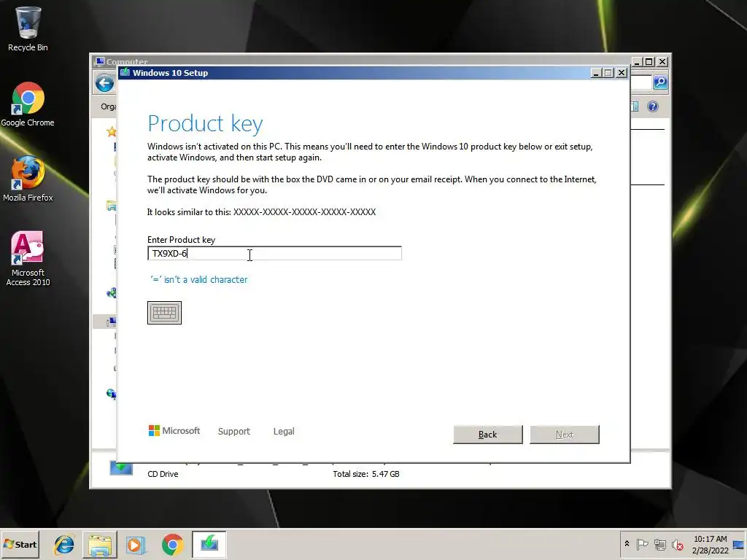Image resolution: width=747 pixels, height=560 pixels.
Task: Go back with the Back button
Action: [x=488, y=435]
